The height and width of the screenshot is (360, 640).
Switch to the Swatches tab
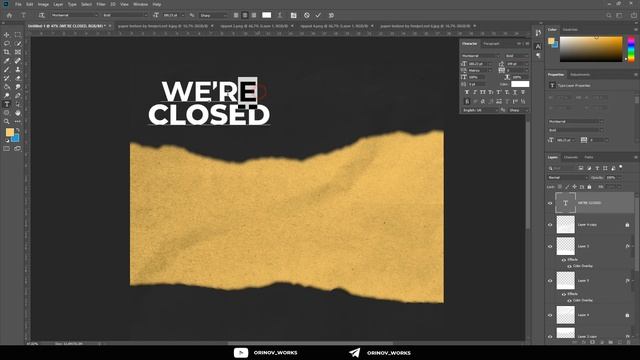pos(570,30)
